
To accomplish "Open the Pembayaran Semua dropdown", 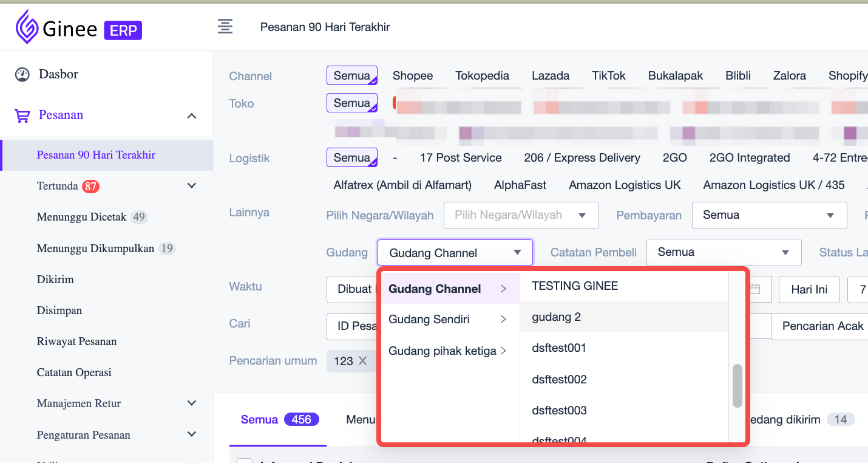I will click(768, 216).
